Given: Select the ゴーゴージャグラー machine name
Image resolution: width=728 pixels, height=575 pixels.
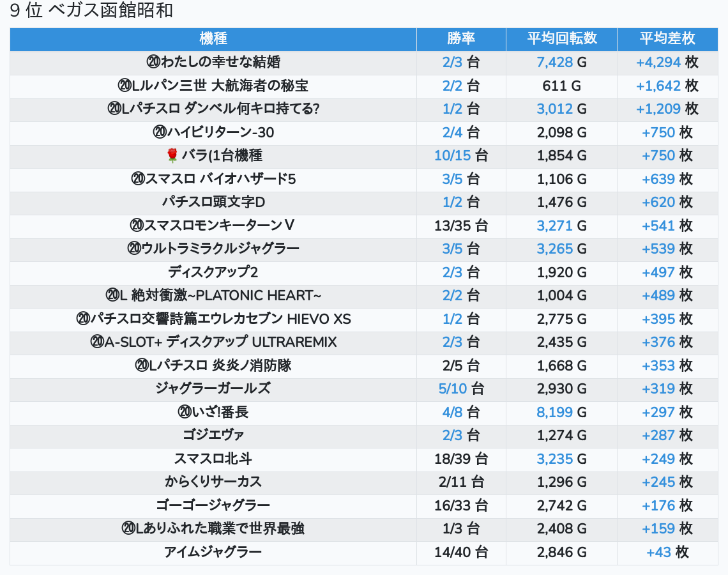Looking at the screenshot, I should 213,506.
